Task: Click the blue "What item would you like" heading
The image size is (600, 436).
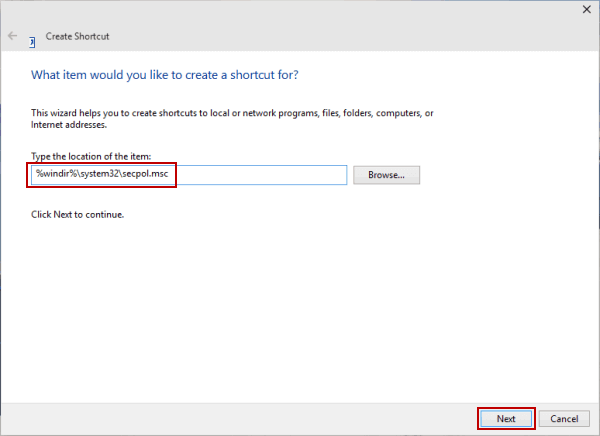Action: point(165,75)
